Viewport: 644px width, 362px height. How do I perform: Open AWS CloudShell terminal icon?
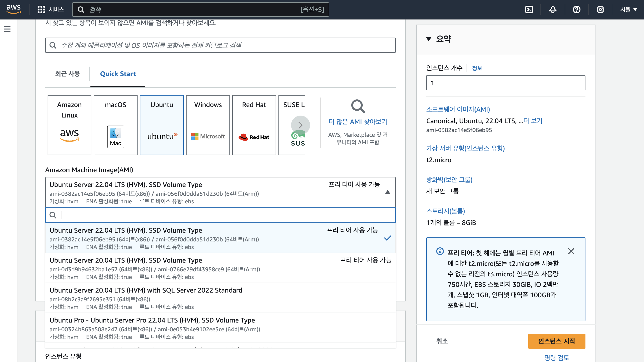(529, 10)
